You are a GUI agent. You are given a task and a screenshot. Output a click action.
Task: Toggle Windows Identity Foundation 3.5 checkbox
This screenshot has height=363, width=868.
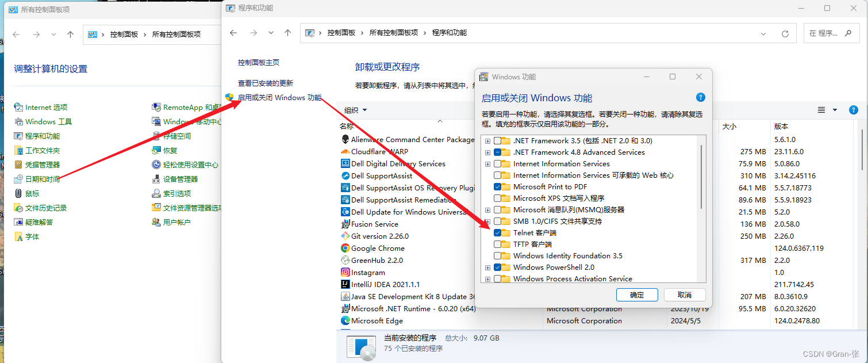coord(497,255)
